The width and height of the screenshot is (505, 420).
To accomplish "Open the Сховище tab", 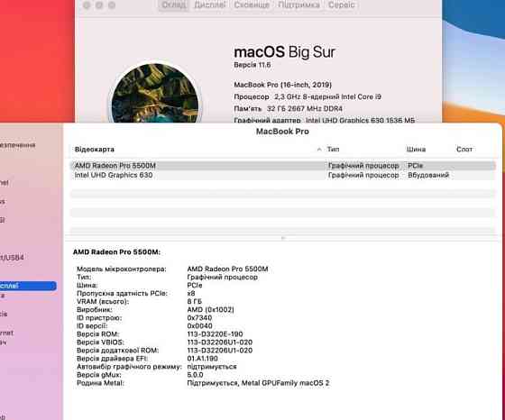I will click(x=252, y=5).
